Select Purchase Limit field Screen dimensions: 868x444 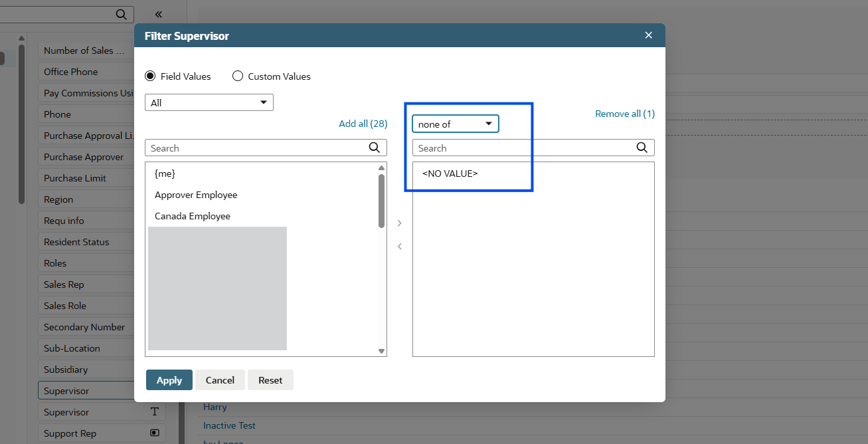pos(86,178)
